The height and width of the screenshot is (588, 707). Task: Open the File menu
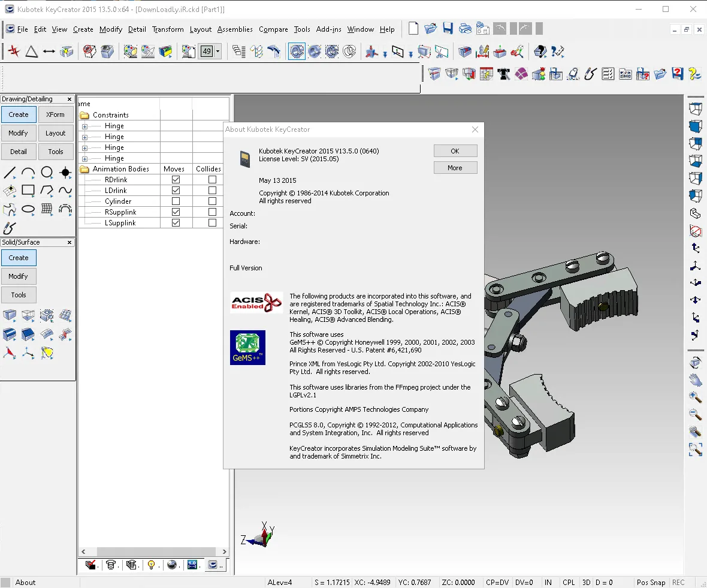click(x=23, y=29)
